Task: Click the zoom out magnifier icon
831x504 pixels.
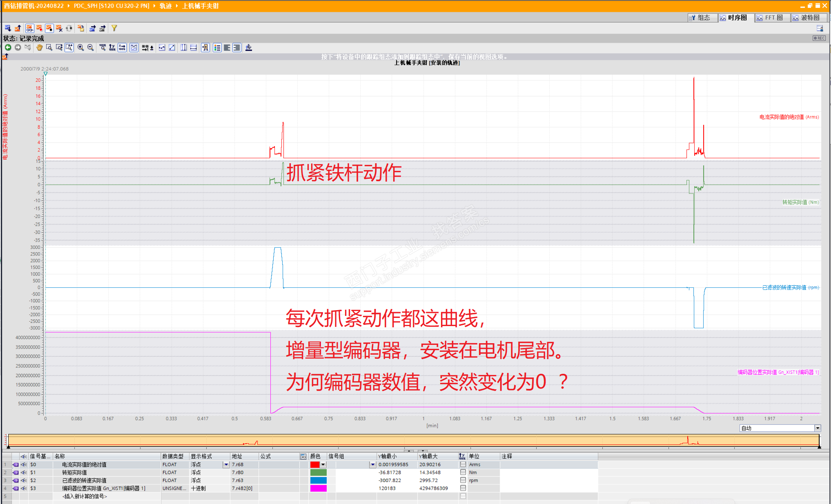Action: pos(90,48)
